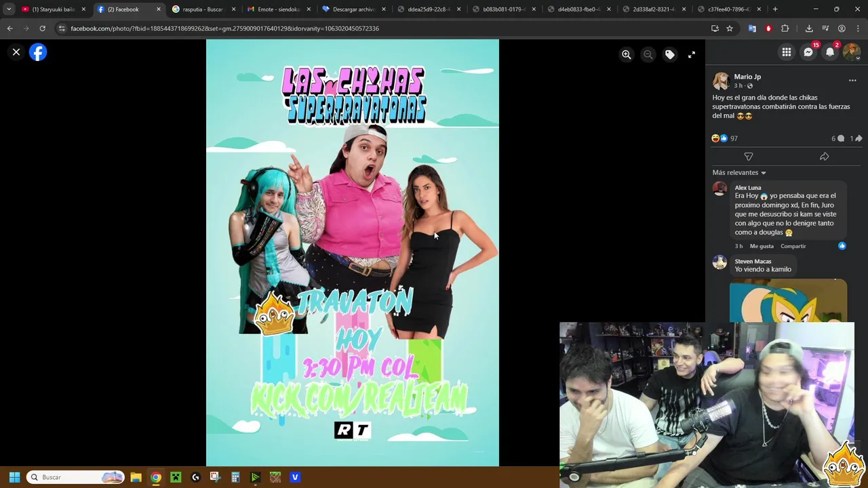
Task: Click the poster image in the viewer
Action: [x=353, y=253]
